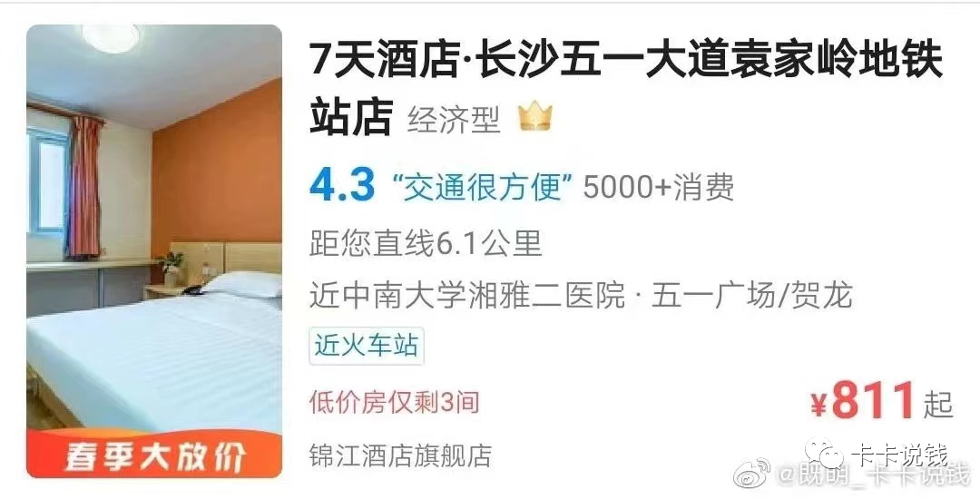Screen dimensions: 980x499
Task: Click the Weibo logo watermark icon
Action: pyautogui.click(x=752, y=474)
